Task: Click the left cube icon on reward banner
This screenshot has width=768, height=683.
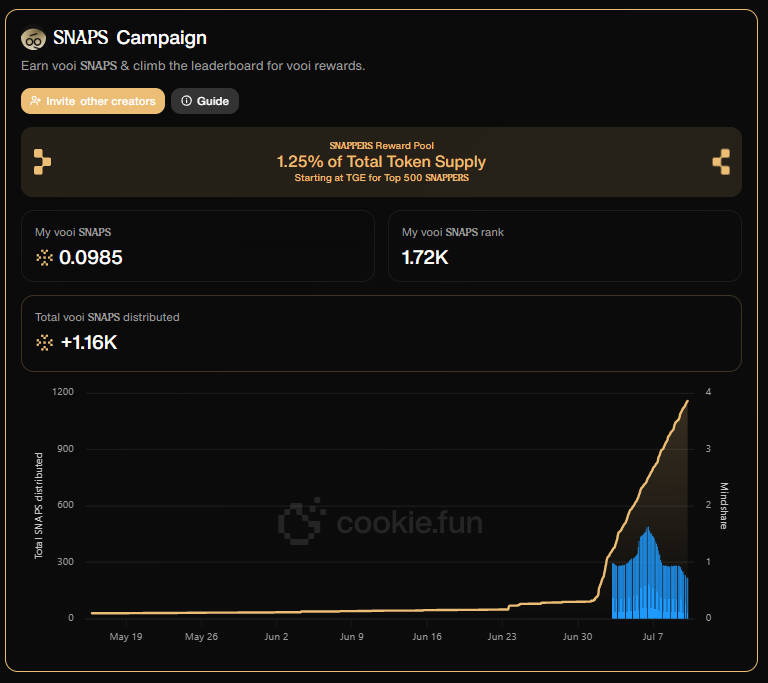Action: pyautogui.click(x=42, y=162)
